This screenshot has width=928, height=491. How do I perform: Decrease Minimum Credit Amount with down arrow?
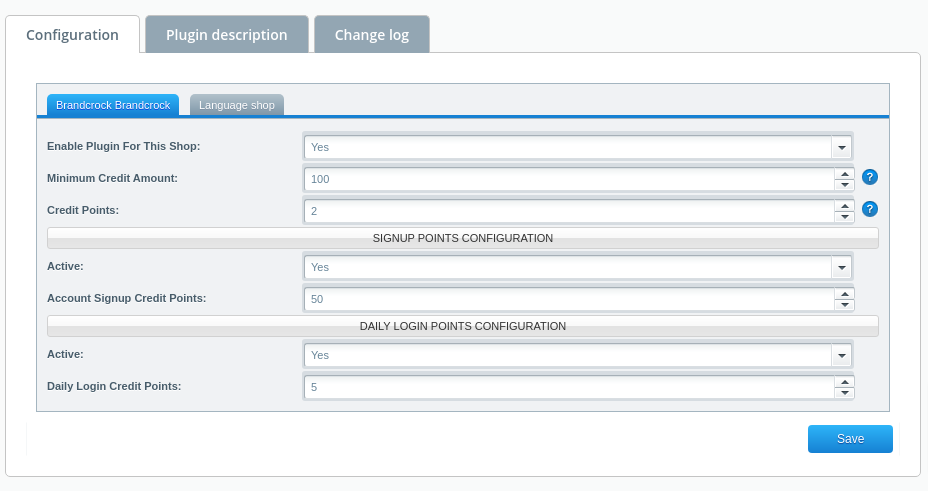tap(845, 185)
